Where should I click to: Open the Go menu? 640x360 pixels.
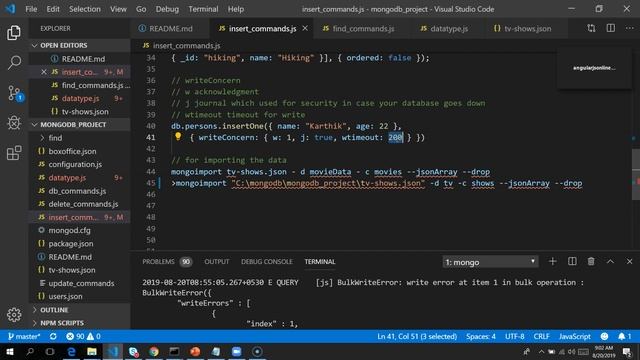pyautogui.click(x=141, y=9)
